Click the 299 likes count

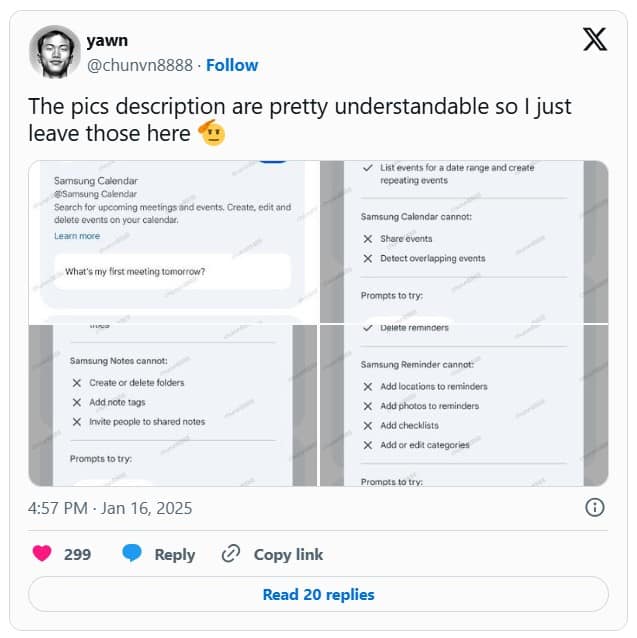click(78, 554)
